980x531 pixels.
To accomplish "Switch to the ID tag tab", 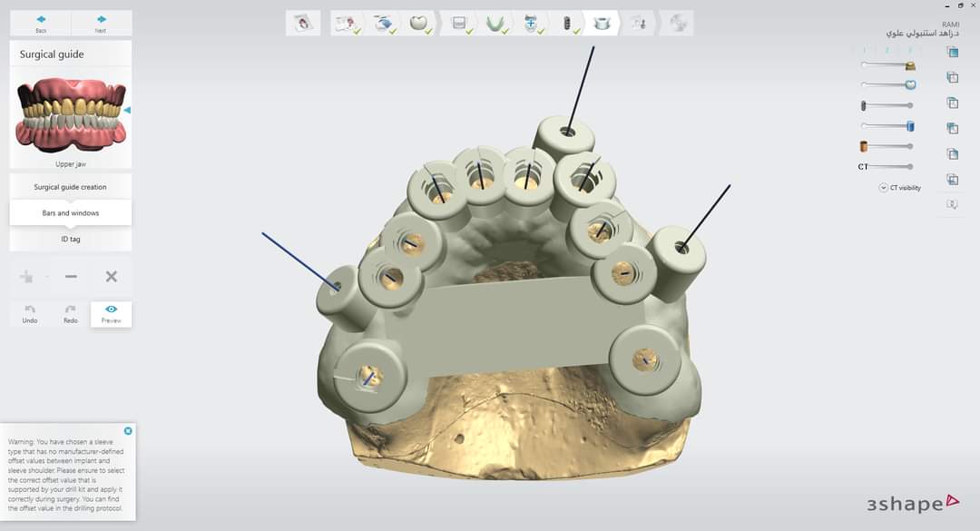I will [71, 239].
